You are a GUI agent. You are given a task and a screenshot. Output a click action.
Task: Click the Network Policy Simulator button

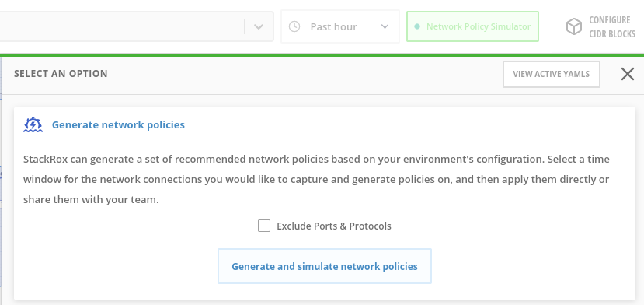click(x=472, y=26)
